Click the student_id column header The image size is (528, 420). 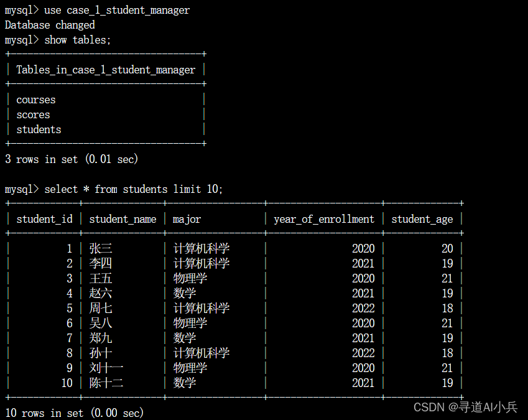(44, 219)
